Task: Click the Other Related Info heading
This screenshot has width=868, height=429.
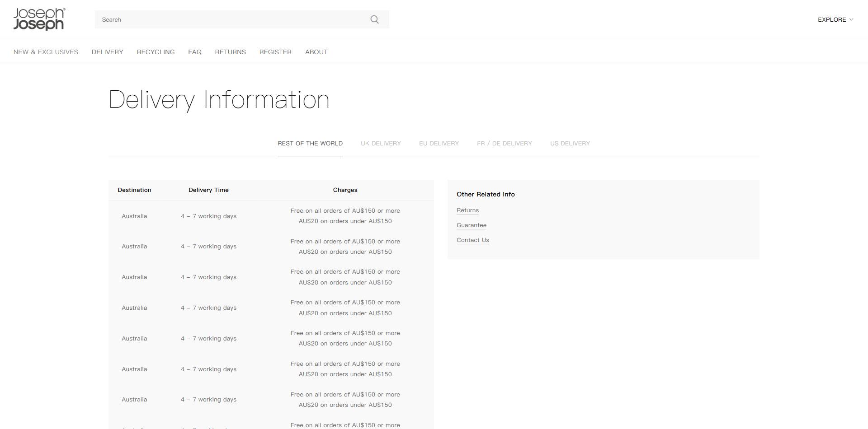Action: tap(486, 194)
